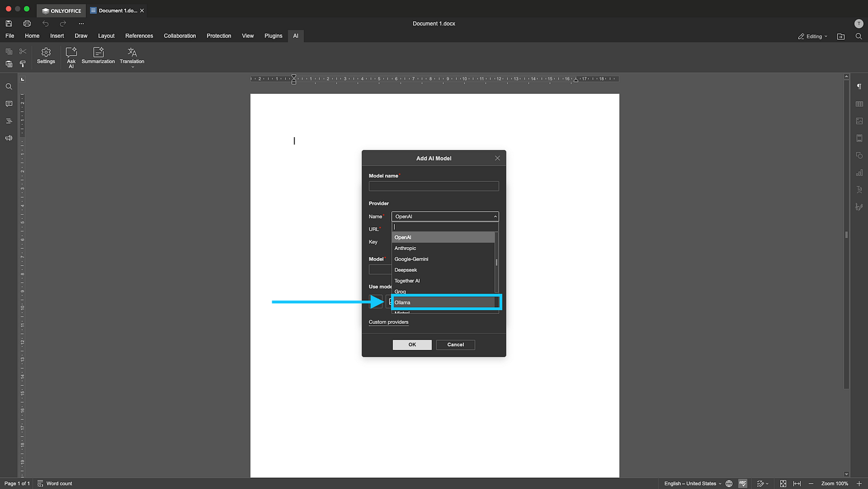The image size is (868, 489).
Task: Click Fit to width in the status bar
Action: [x=797, y=483]
